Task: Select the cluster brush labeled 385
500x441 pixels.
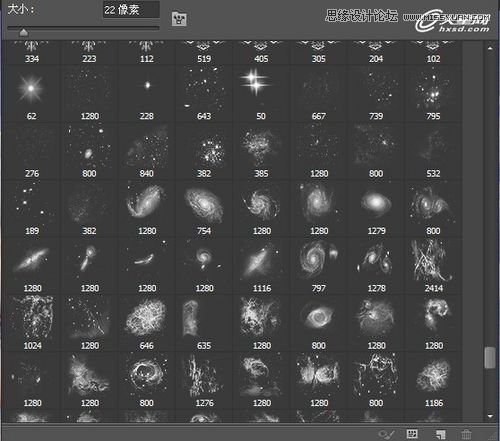Action: (261, 151)
